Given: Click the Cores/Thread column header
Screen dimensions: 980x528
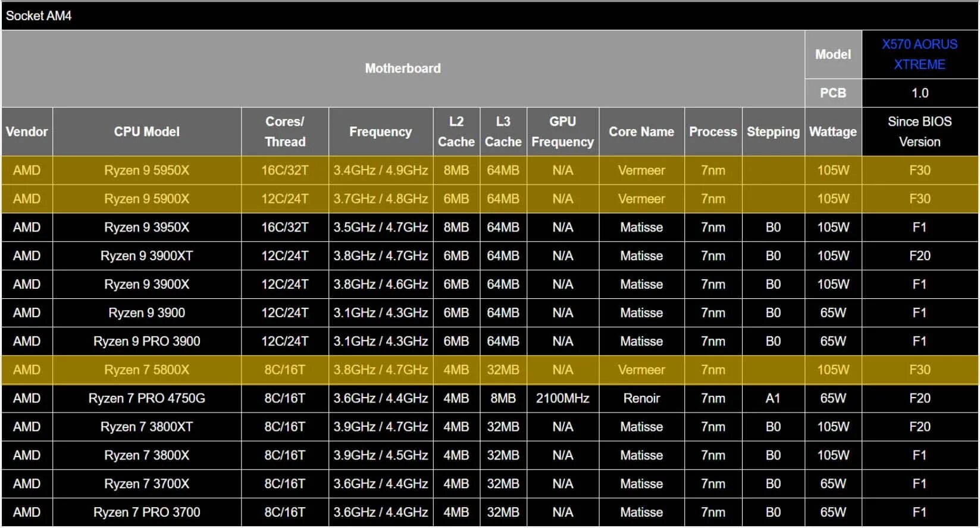Looking at the screenshot, I should 285,132.
